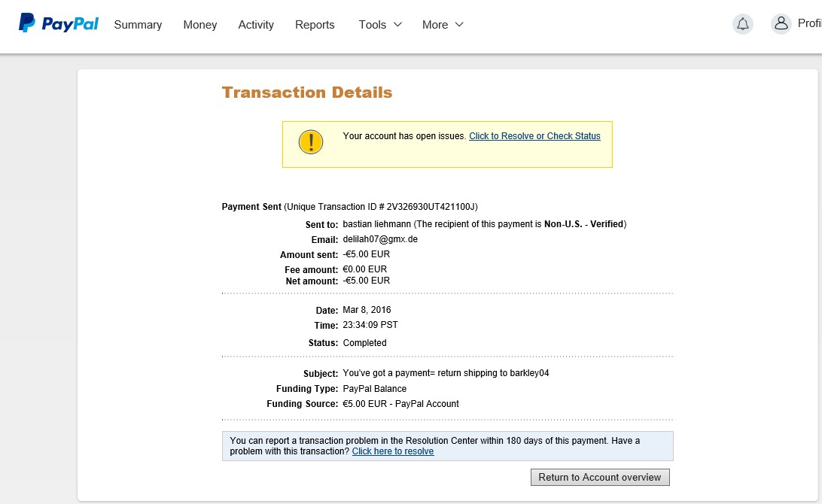Open the notifications bell

pos(742,24)
